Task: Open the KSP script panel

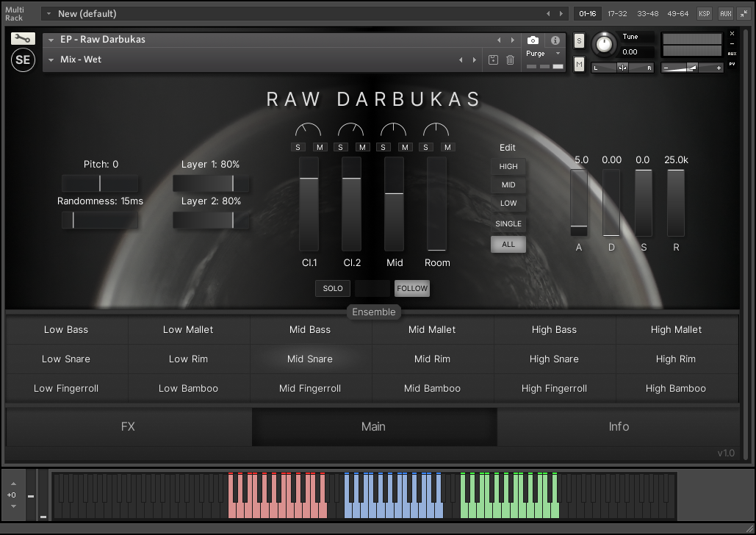Action: click(704, 13)
